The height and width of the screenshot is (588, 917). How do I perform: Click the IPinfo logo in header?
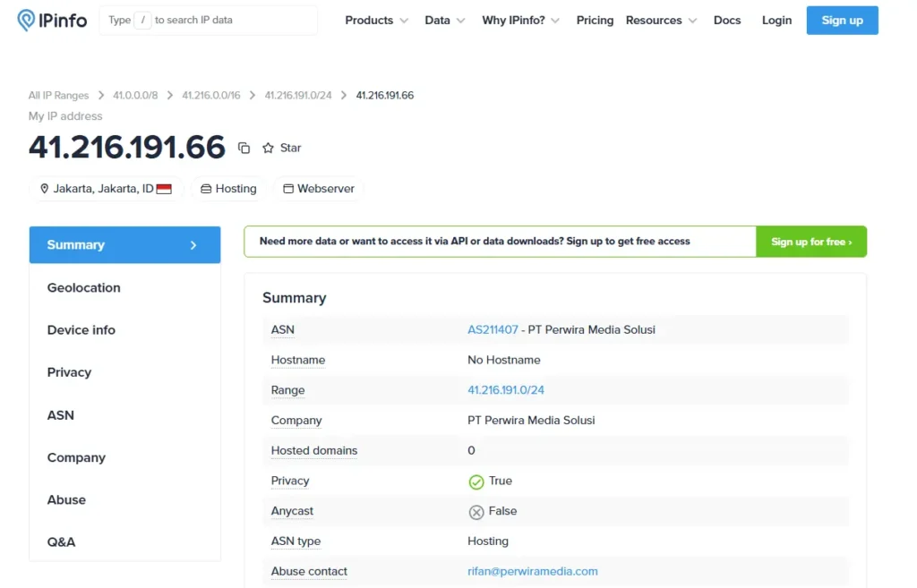point(52,20)
